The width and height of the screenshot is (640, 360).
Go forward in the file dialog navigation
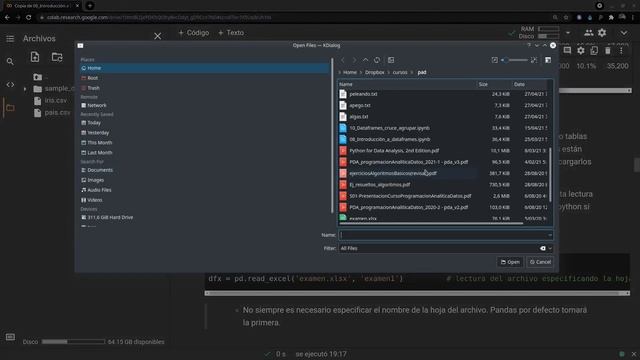coord(354,60)
